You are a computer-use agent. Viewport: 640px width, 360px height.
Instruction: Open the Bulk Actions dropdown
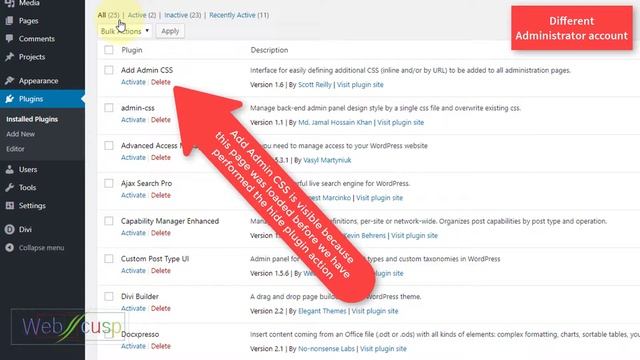[124, 31]
